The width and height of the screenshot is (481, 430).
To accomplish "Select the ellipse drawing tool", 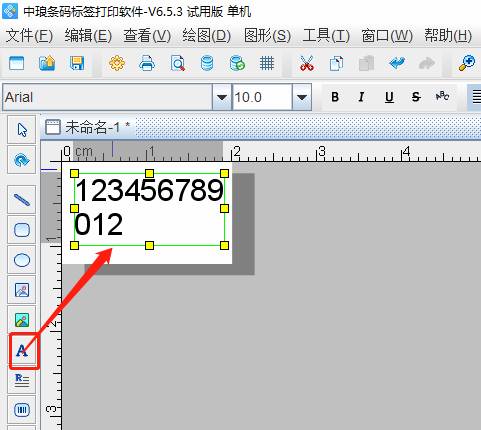I will coord(22,260).
